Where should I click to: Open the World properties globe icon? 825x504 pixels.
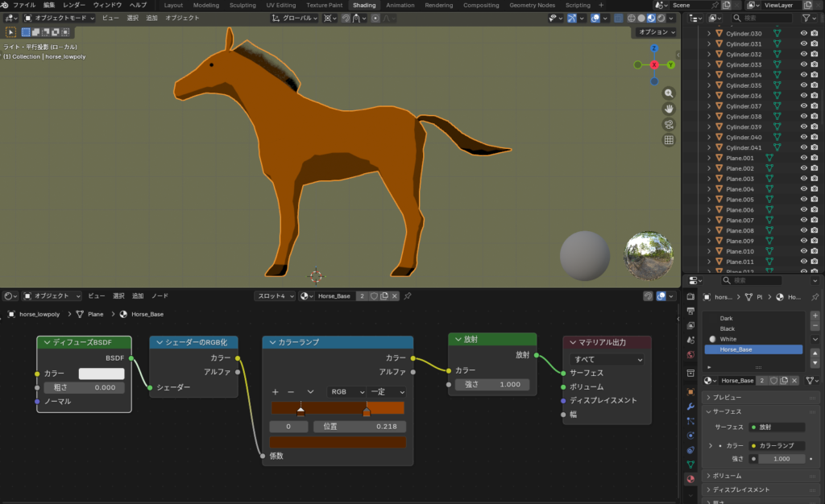pos(690,354)
